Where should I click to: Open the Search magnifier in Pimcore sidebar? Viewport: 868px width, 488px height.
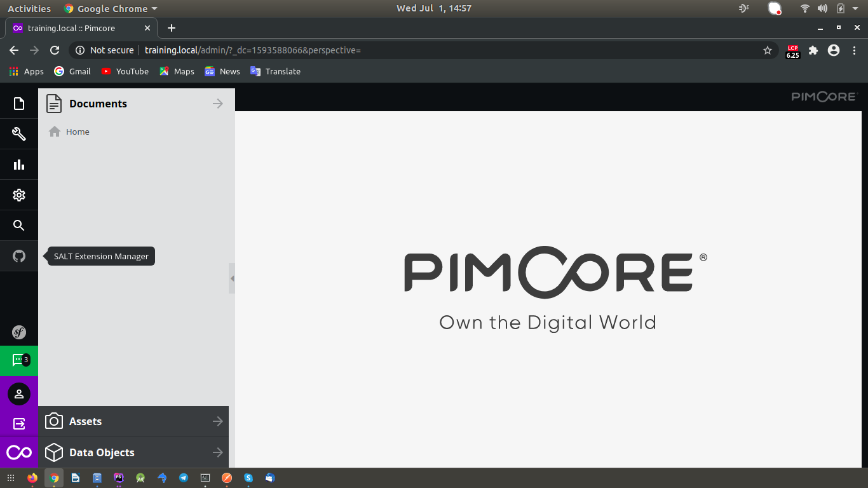coord(19,226)
